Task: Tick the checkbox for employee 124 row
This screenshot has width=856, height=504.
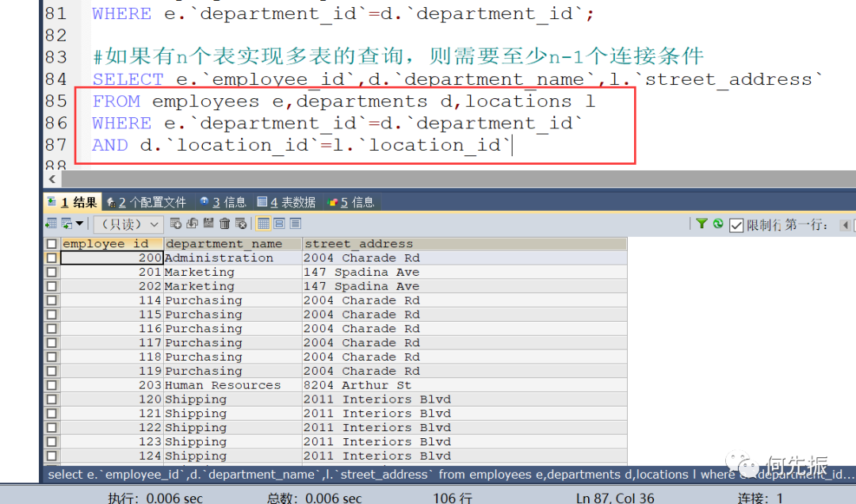Action: click(x=52, y=456)
